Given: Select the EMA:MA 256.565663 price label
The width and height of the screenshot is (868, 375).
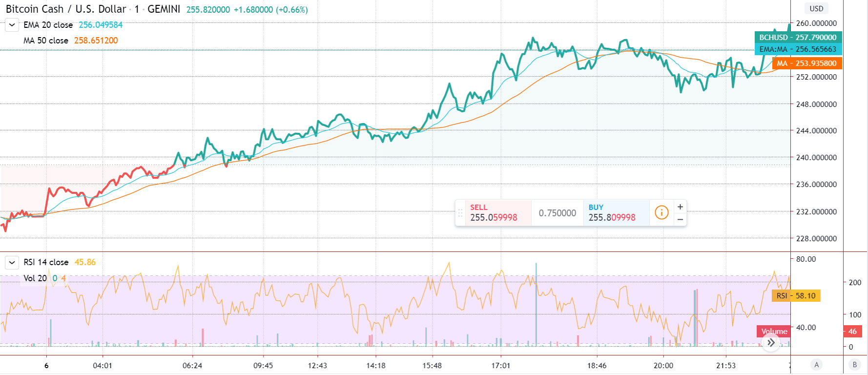Looking at the screenshot, I should click(x=798, y=49).
